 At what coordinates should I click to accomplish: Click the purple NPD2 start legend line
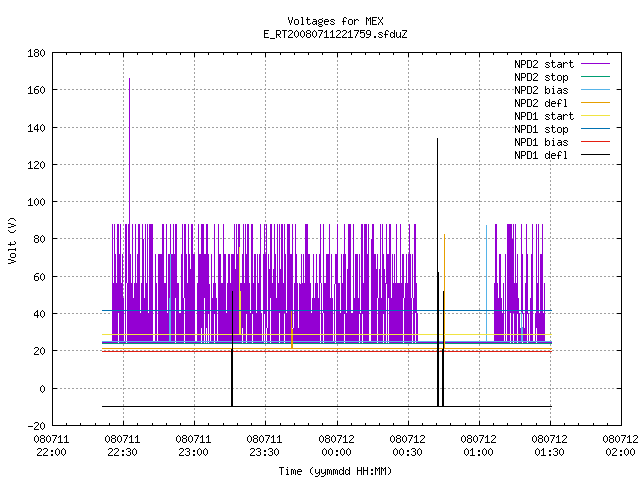click(595, 64)
